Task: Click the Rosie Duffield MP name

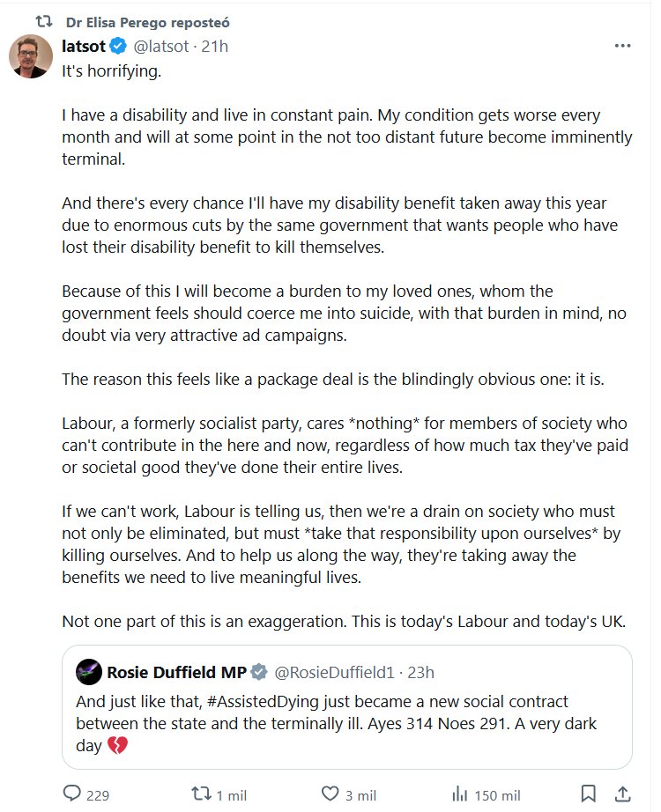Action: (176, 672)
